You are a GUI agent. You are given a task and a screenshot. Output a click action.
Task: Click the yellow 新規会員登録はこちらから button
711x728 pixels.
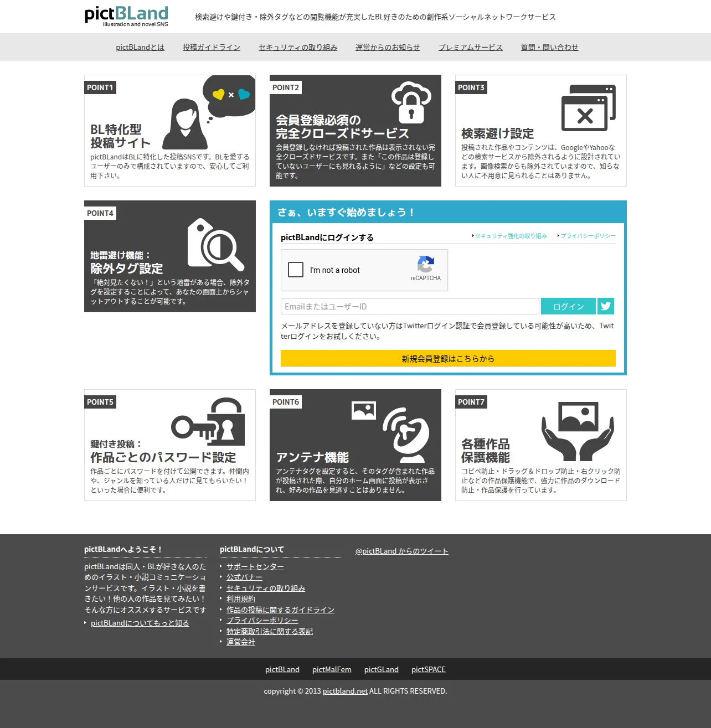448,358
